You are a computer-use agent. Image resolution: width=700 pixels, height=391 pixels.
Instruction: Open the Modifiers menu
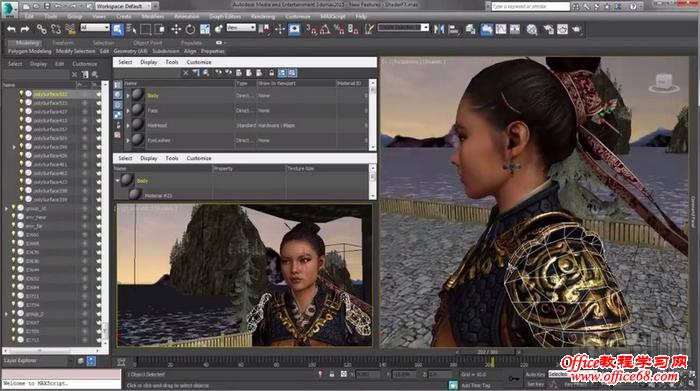point(153,17)
